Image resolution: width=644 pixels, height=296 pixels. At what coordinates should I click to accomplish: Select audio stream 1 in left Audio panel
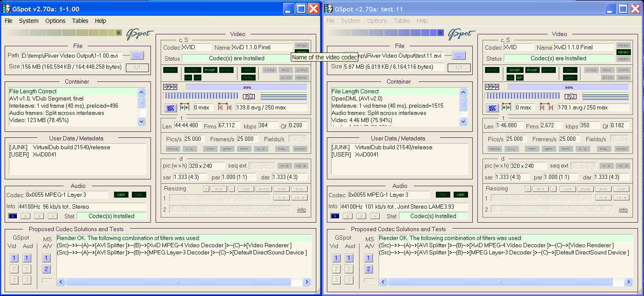pyautogui.click(x=13, y=216)
